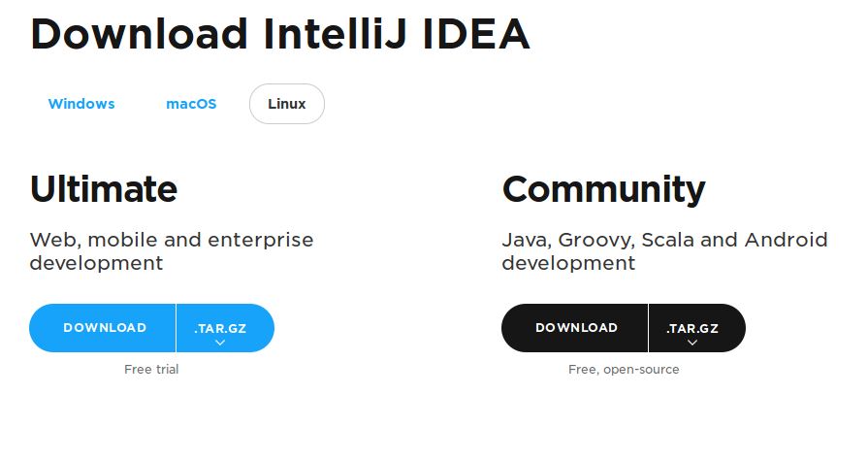Screen dimensions: 868x460
Task: Download IntelliJ IDEA Ultimate edition
Action: tap(105, 328)
